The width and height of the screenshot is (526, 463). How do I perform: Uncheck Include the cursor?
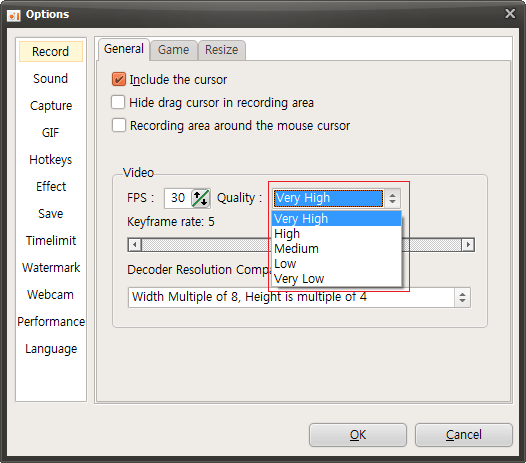119,80
